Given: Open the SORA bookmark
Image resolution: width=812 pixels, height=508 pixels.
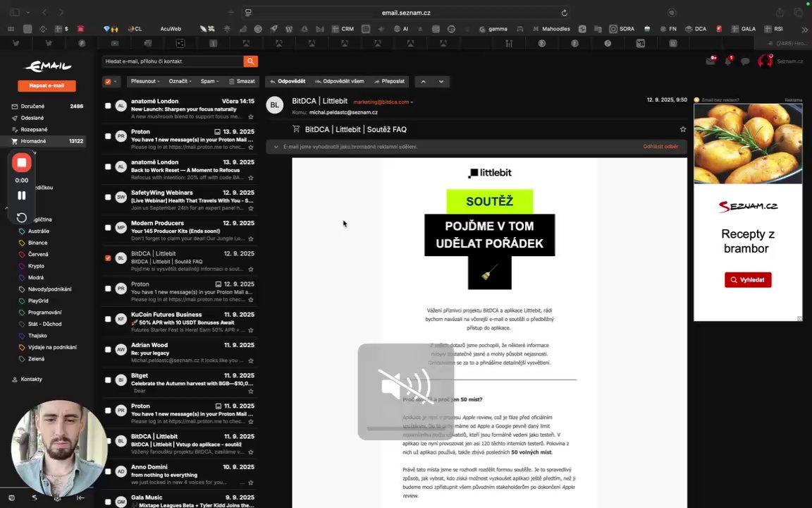Looking at the screenshot, I should coord(622,29).
